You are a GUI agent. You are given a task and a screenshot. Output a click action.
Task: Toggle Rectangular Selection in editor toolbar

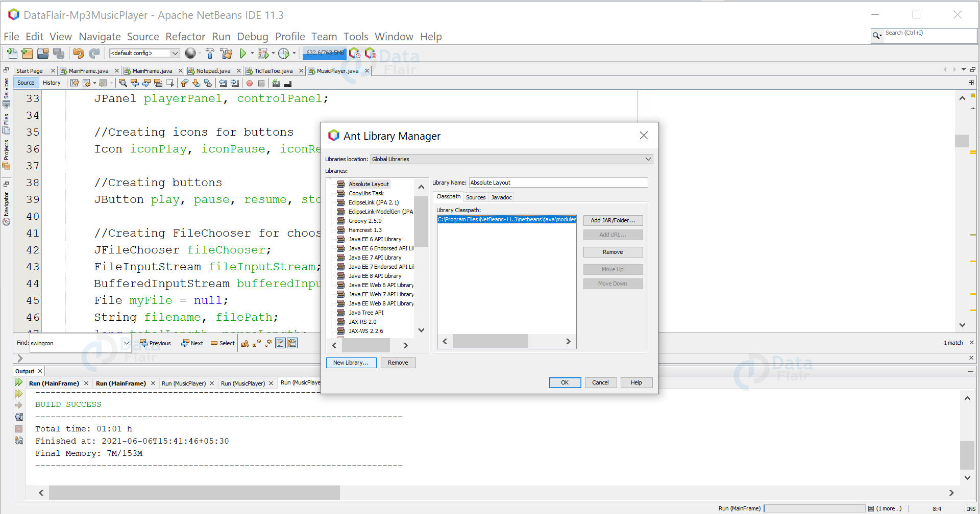pos(169,83)
